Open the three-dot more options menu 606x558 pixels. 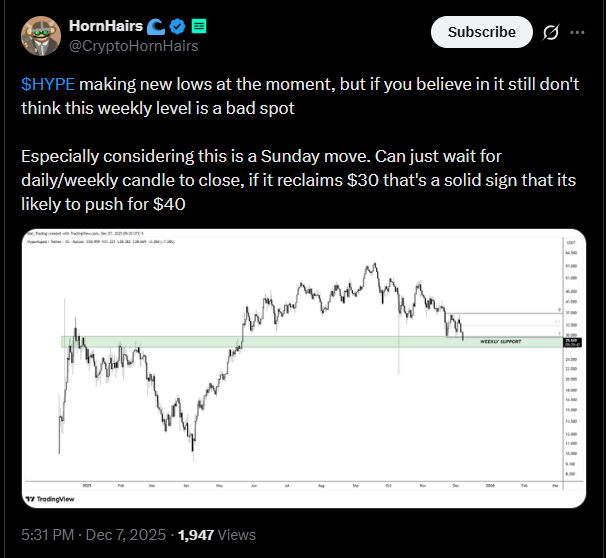[577, 33]
